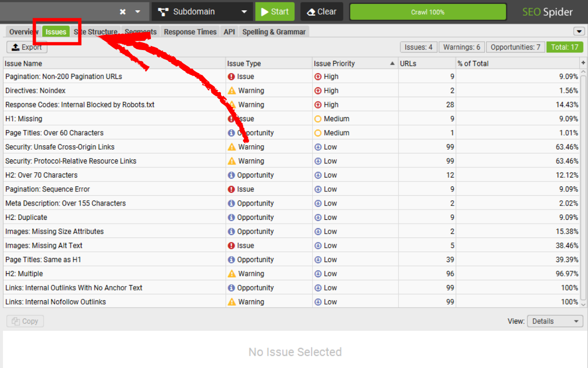Toggle the Warnings: 6 filter
Image resolution: width=588 pixels, height=368 pixels.
click(x=462, y=47)
